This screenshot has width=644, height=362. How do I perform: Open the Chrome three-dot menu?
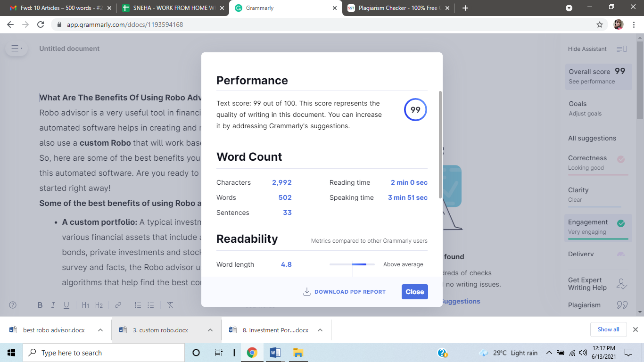[x=634, y=25]
